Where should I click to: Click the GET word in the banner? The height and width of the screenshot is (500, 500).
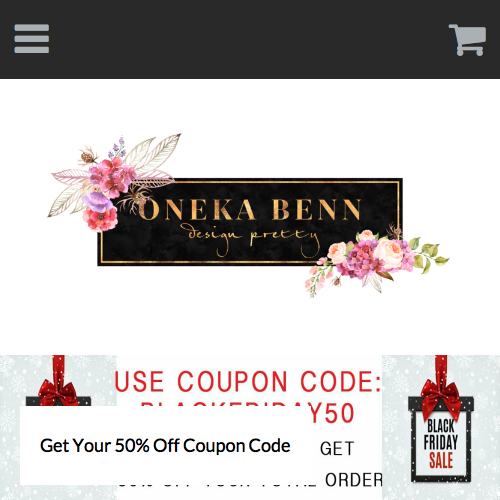pos(337,449)
